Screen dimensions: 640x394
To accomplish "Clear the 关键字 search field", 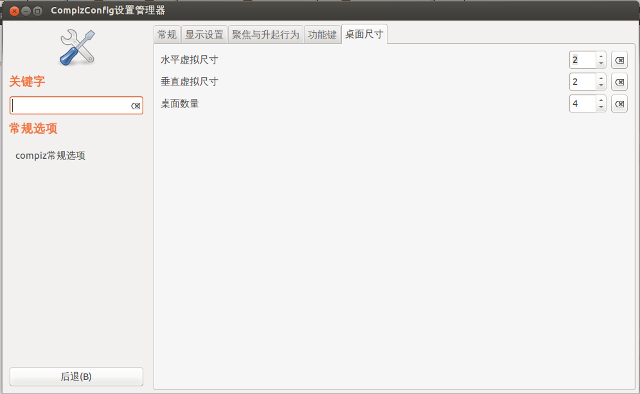I will click(136, 106).
